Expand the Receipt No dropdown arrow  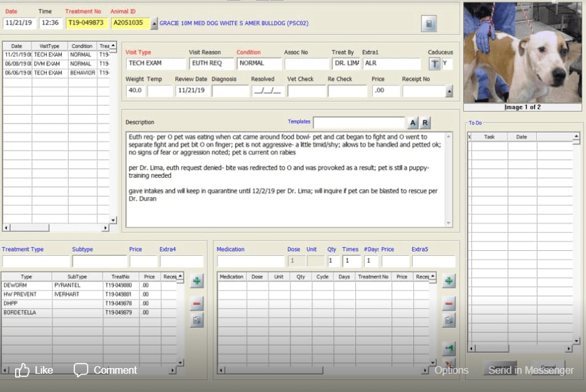pyautogui.click(x=449, y=91)
